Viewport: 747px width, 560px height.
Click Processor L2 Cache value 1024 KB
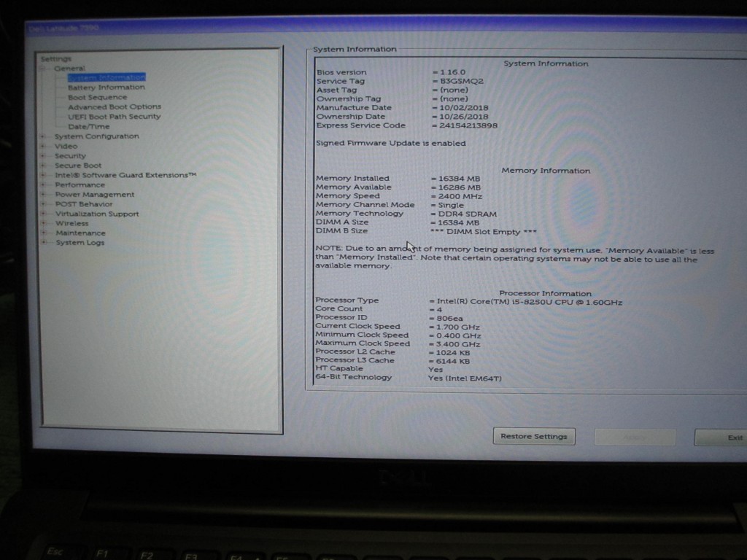pyautogui.click(x=452, y=353)
